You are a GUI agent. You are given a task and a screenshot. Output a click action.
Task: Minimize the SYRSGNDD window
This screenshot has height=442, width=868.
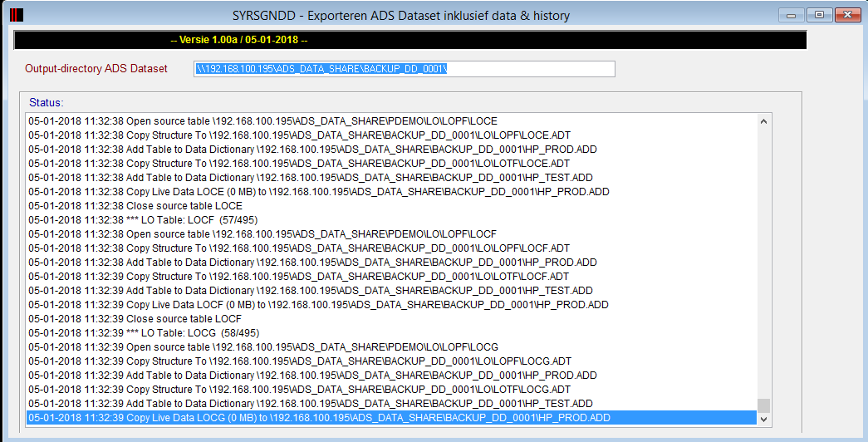(x=791, y=15)
